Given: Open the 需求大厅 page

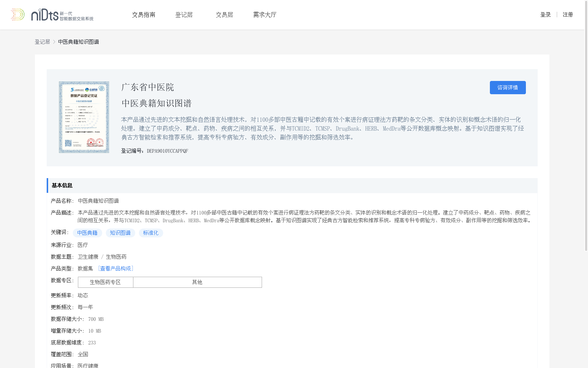Looking at the screenshot, I should (x=265, y=15).
